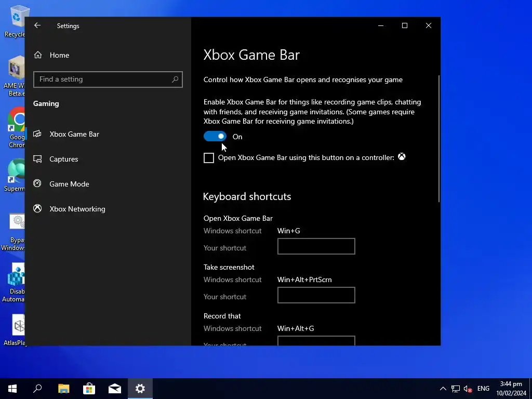
Task: Click the Xbox Networking sidebar icon
Action: pyautogui.click(x=37, y=208)
